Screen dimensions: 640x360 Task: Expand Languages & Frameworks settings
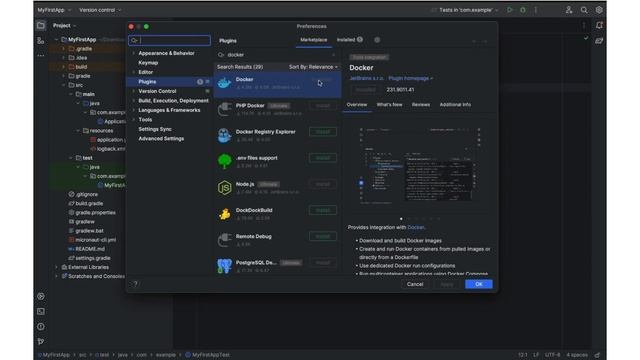[x=133, y=110]
